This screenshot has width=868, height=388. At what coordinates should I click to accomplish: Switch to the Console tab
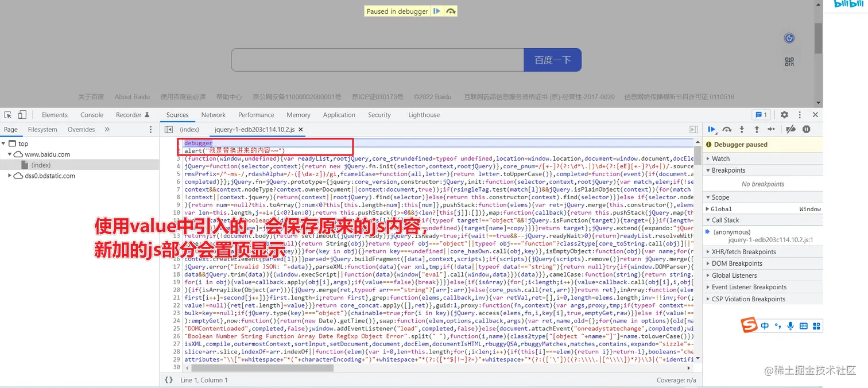point(92,115)
